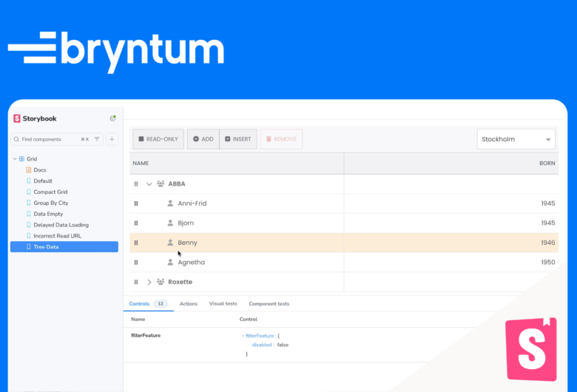Click the ADD button
The width and height of the screenshot is (577, 392).
(x=203, y=139)
